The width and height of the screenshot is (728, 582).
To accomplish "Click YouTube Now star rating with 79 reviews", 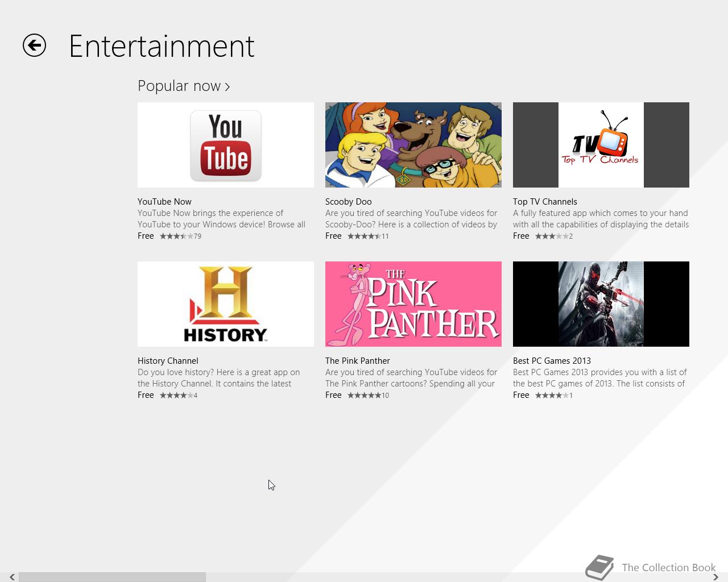I will (x=180, y=236).
